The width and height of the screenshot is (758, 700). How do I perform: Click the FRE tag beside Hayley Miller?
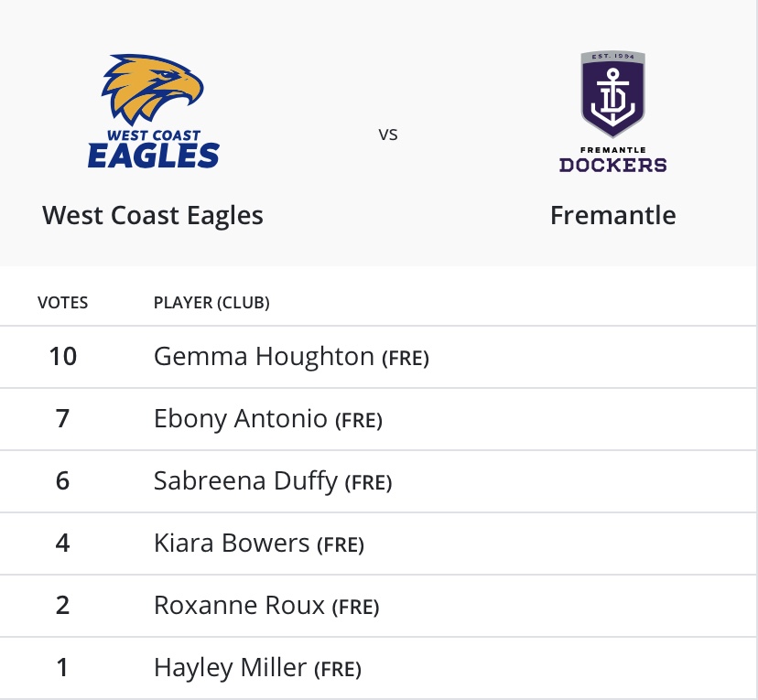[x=338, y=671]
